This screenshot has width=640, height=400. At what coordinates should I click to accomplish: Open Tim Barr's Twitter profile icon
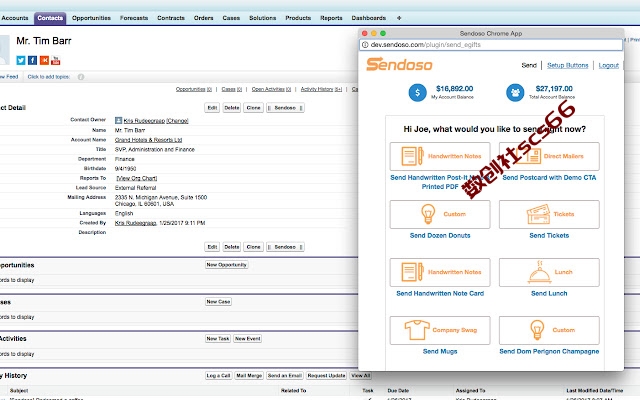(21, 60)
